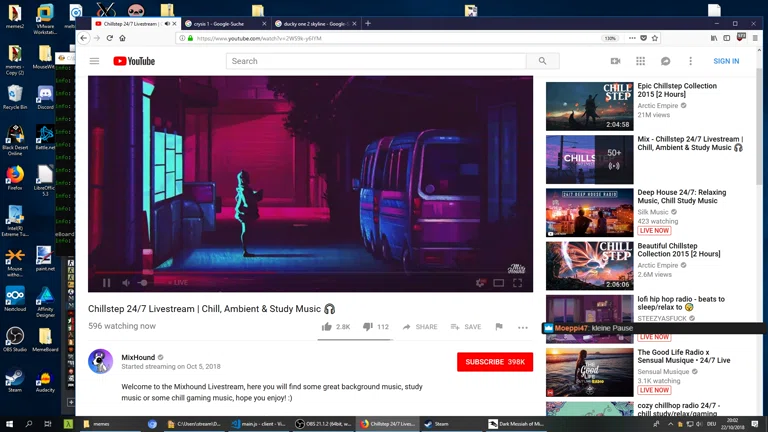The height and width of the screenshot is (432, 768).
Task: Click the YouTube logo to go home
Action: (x=134, y=61)
